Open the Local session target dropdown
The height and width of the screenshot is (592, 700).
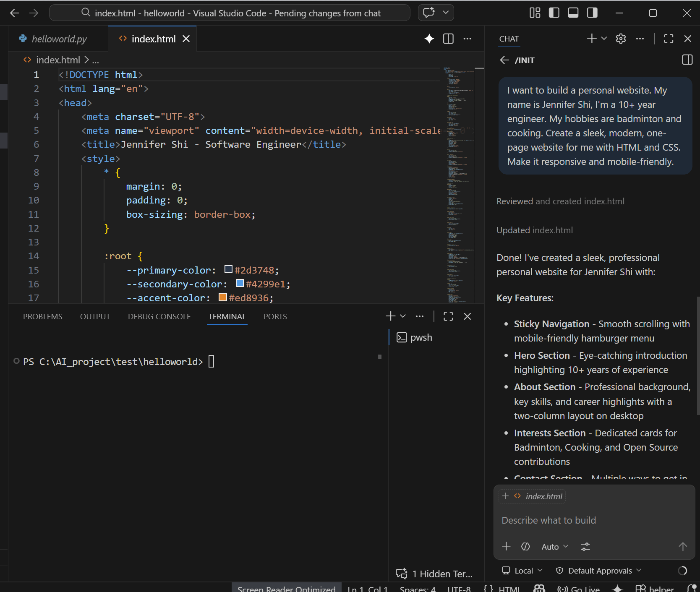pos(522,571)
